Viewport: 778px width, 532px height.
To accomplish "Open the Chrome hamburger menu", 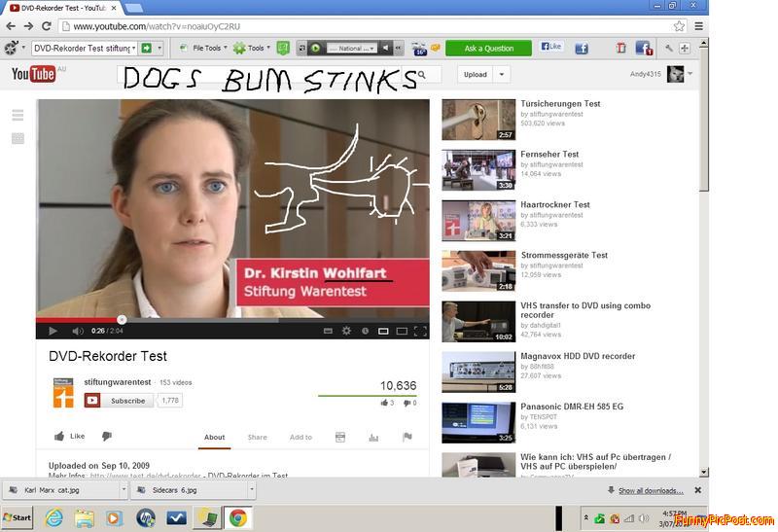I will 698,26.
